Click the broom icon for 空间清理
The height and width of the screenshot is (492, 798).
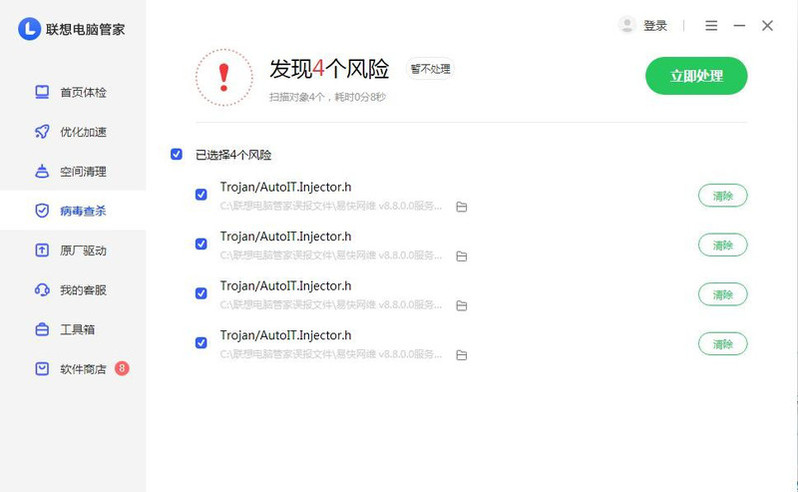click(42, 171)
